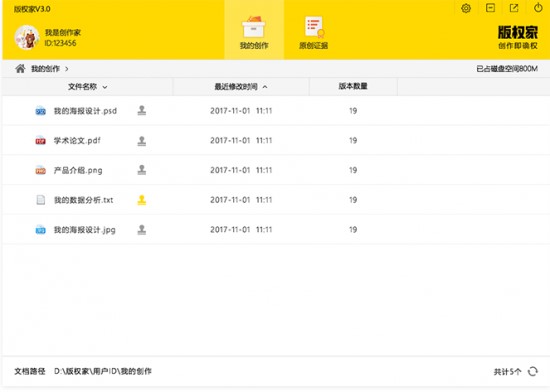
Task: Click the txt file type icon
Action: 41,200
